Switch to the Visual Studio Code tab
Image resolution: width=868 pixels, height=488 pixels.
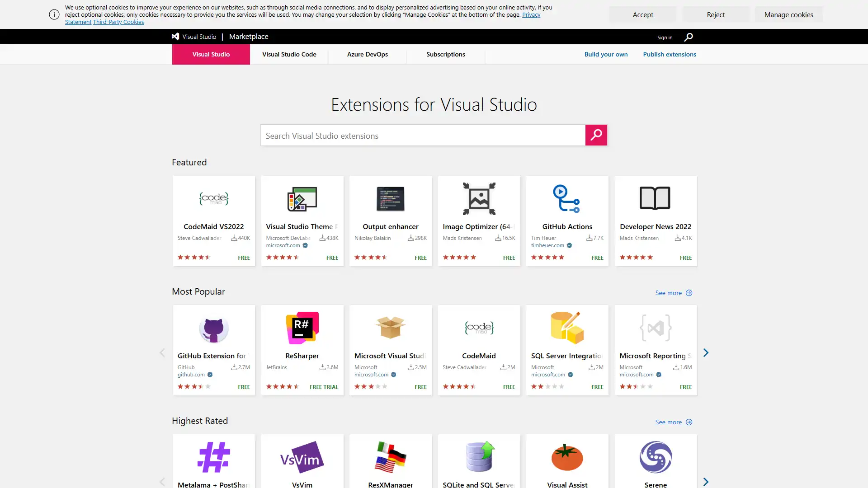(289, 54)
